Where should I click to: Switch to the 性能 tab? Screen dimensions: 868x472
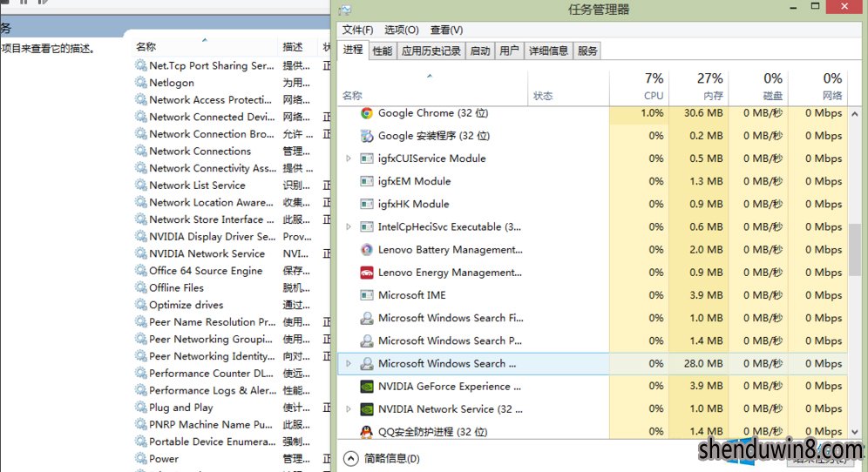(383, 51)
